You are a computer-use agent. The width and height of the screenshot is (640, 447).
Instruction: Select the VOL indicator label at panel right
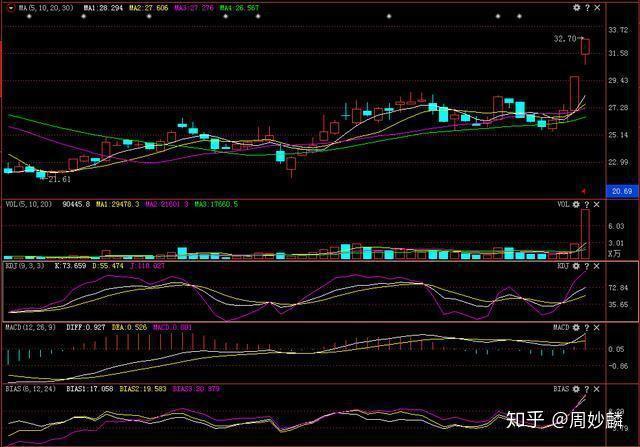563,204
